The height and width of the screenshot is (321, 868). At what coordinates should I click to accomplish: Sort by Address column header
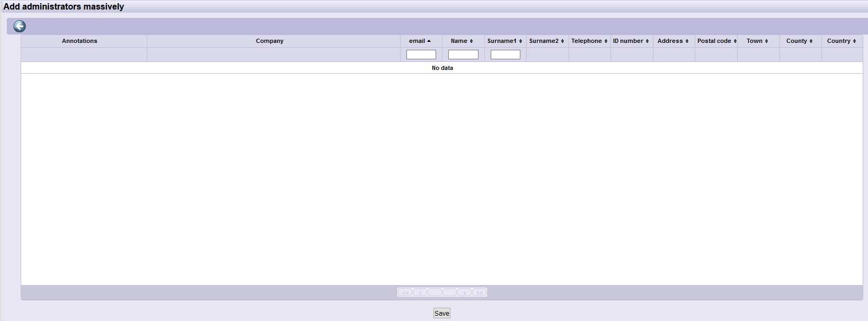point(674,41)
